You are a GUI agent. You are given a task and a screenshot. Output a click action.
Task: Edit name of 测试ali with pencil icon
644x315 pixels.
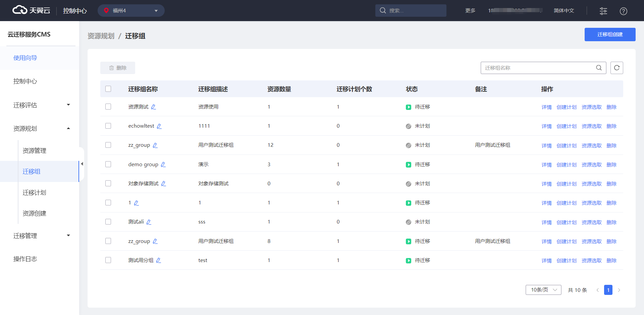[149, 222]
